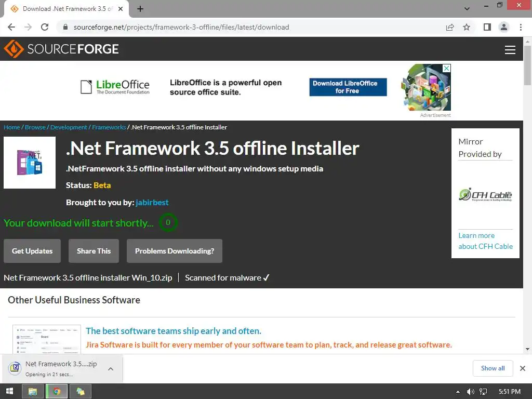This screenshot has height=399, width=532.
Task: Click the Jira board screenshot thumbnail
Action: pyautogui.click(x=47, y=340)
